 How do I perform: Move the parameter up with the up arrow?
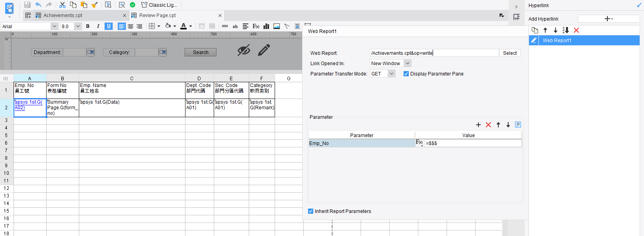tap(498, 125)
